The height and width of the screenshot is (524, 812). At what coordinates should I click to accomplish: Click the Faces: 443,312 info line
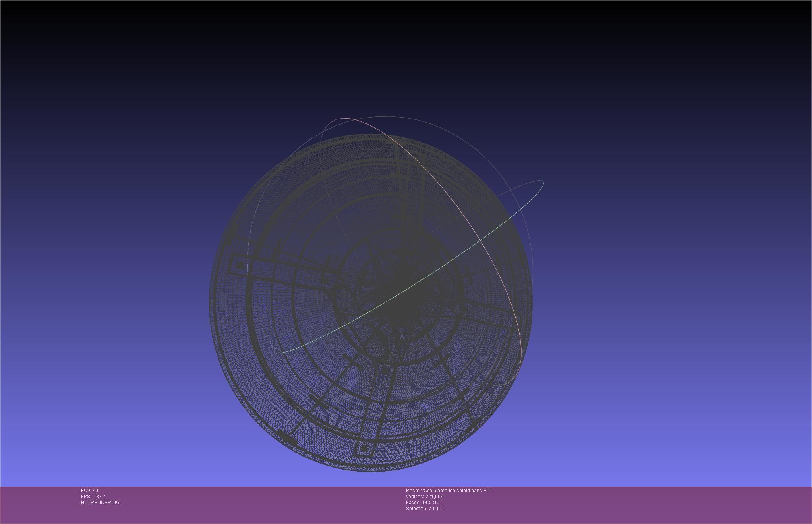coord(423,503)
